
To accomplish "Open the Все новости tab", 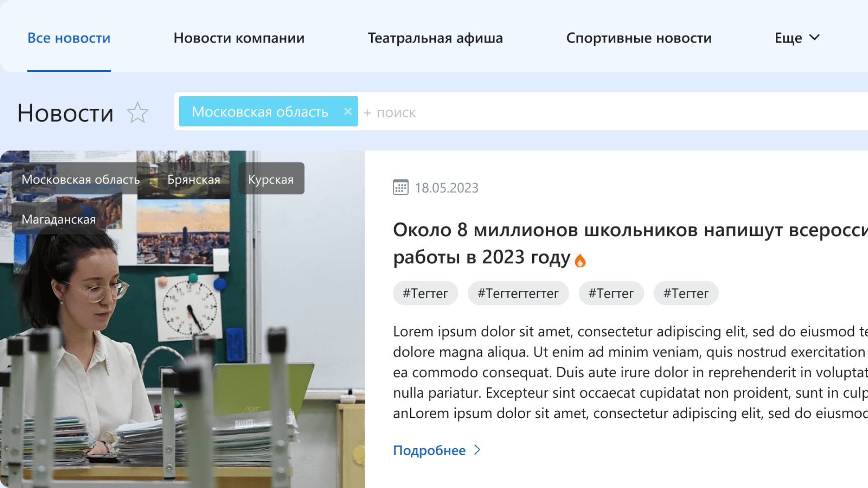I will pos(69,38).
